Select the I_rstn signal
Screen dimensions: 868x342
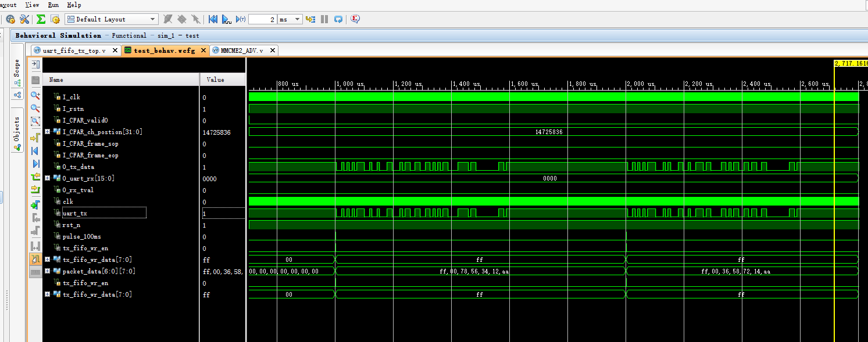click(73, 109)
